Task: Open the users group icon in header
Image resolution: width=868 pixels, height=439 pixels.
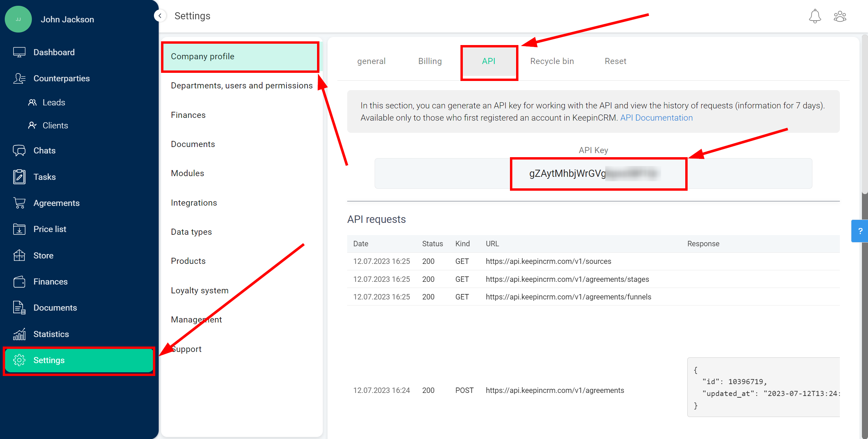Action: pos(840,16)
